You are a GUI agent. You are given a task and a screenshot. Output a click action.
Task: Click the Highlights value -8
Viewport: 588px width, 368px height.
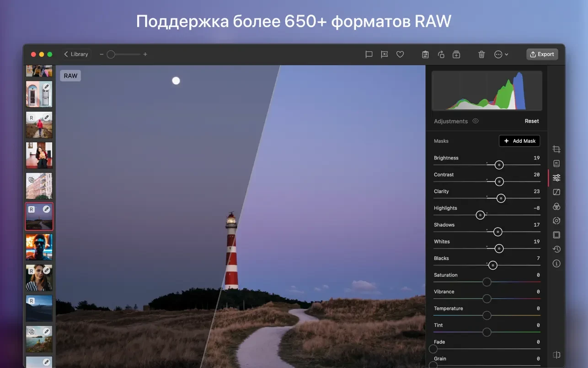(x=536, y=208)
